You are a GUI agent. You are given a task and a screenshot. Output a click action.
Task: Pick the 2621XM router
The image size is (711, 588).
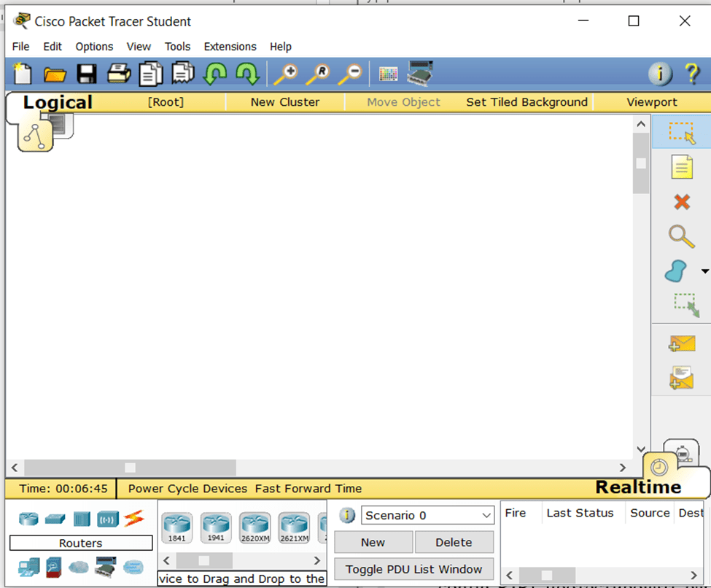coord(294,527)
